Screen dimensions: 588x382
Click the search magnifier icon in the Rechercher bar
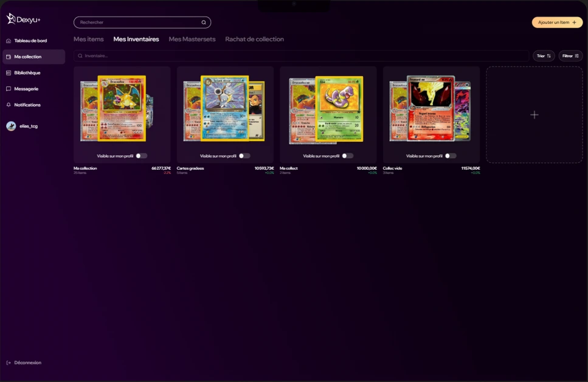point(204,23)
